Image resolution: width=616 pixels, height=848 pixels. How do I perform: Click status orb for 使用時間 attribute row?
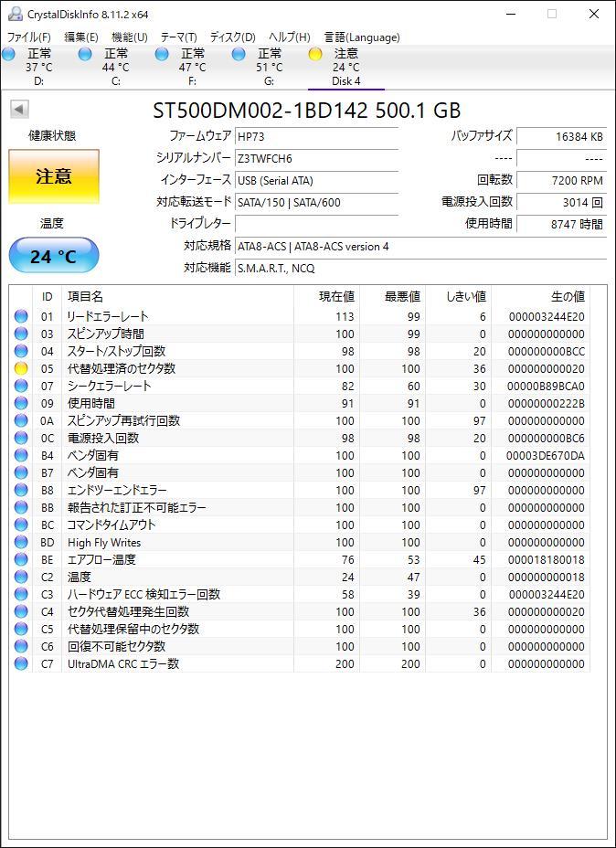21,403
